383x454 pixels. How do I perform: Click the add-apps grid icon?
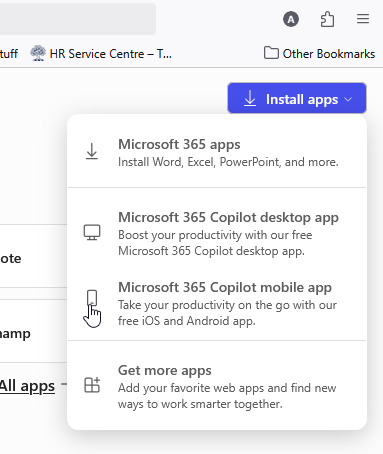point(92,385)
